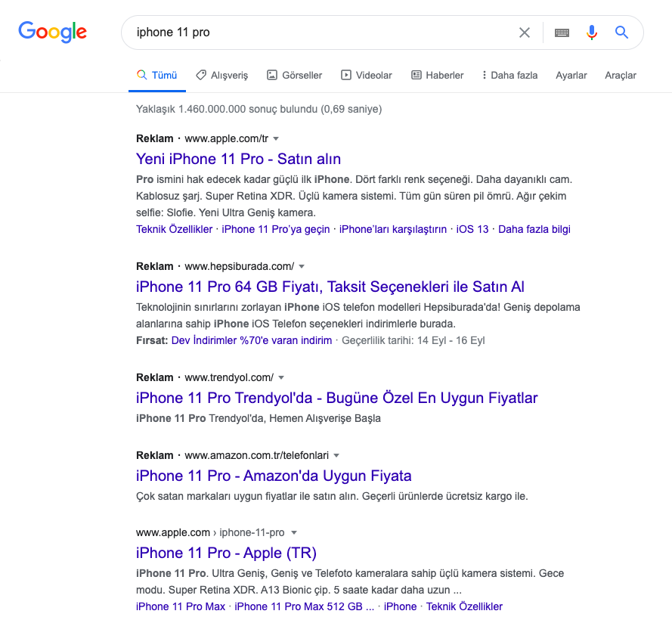Viewport: 672px width, 617px height.
Task: Open the Araçlar tools option
Action: tap(621, 75)
